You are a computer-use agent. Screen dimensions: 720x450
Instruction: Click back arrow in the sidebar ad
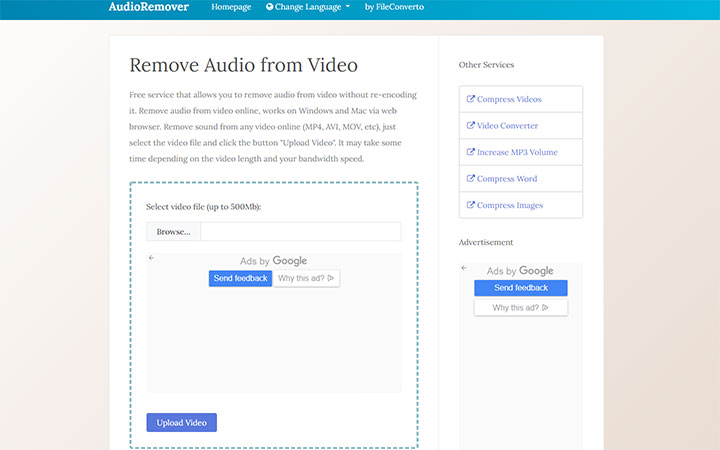464,268
